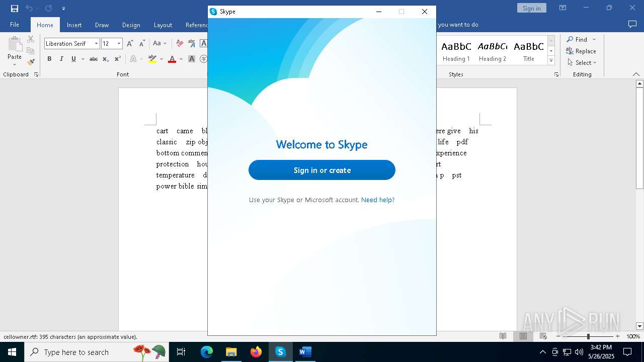Click Sign in button in Word title bar
Screen dimensions: 644x362
coord(531,8)
